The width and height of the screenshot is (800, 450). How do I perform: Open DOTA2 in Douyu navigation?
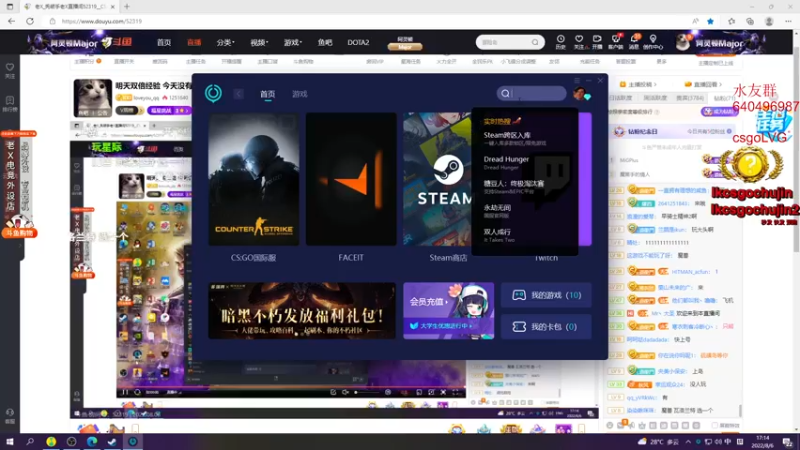coord(358,42)
